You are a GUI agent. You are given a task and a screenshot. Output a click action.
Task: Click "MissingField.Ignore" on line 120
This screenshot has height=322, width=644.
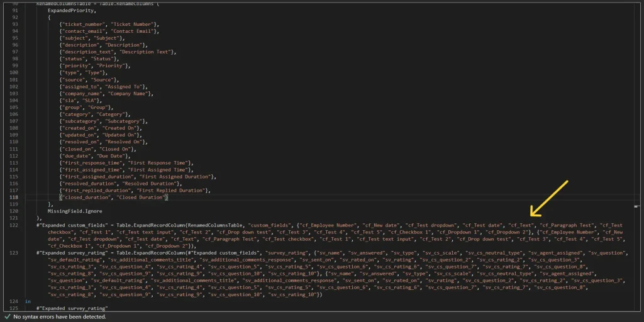pyautogui.click(x=75, y=211)
